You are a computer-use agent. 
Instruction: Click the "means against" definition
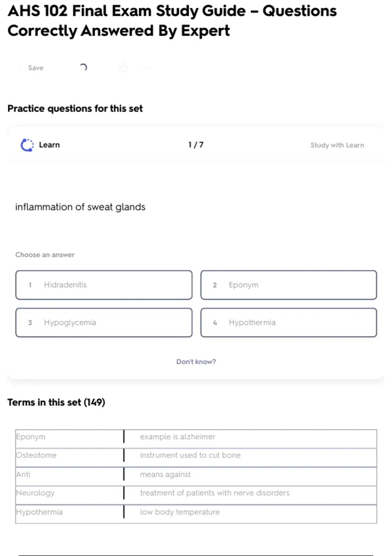click(x=165, y=474)
